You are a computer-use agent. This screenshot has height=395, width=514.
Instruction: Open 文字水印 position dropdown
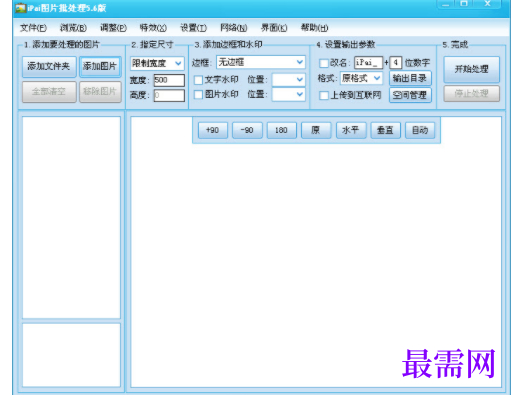[288, 80]
